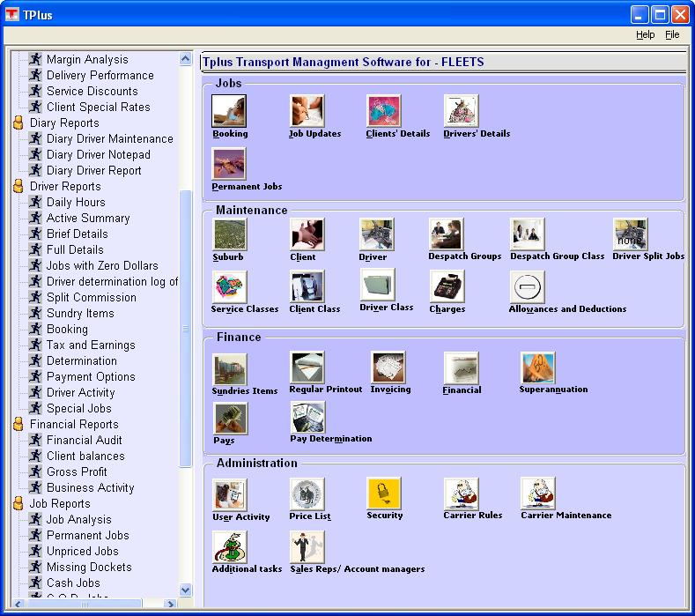Select Split Commission report
The width and height of the screenshot is (695, 616).
92,298
